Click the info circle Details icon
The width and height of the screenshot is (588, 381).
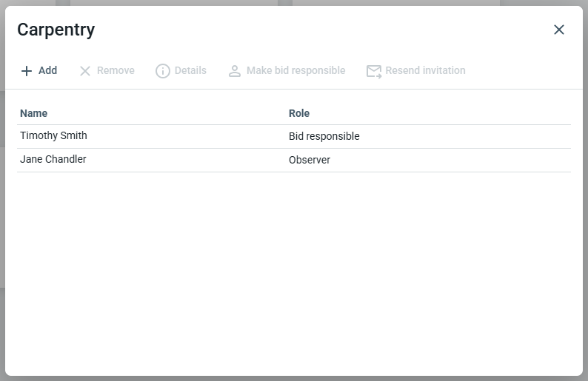coord(163,71)
